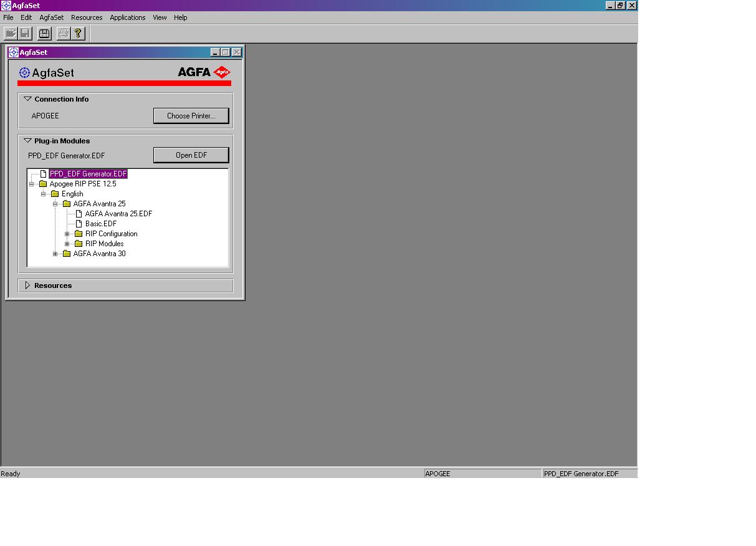The height and width of the screenshot is (546, 756).
Task: Close the inner AgfaSet window
Action: pos(237,52)
